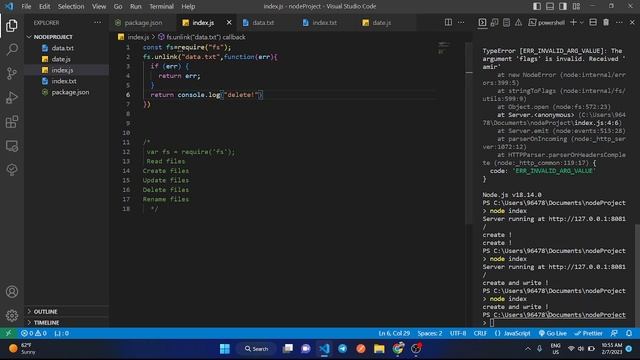Open the Manage gear menu
The height and width of the screenshot is (360, 640).
pyautogui.click(x=12, y=316)
